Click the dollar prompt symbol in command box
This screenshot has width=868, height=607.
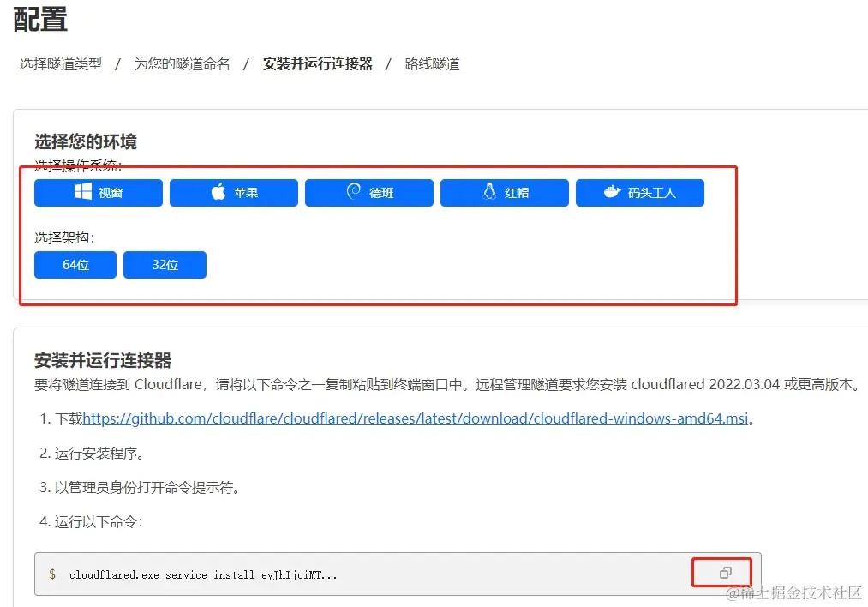pyautogui.click(x=52, y=574)
